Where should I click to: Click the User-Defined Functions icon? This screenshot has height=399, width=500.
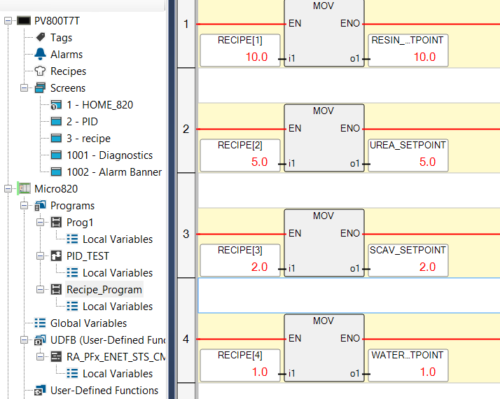click(40, 390)
